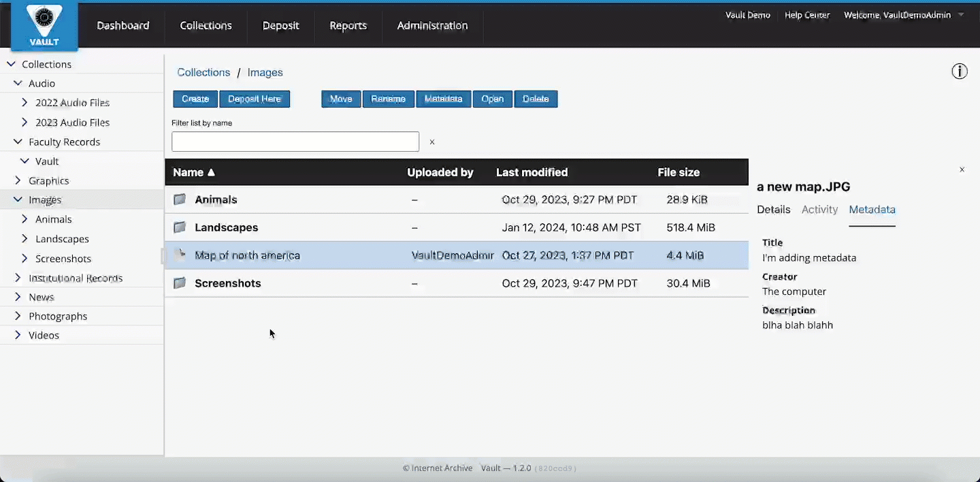Click the Map of north america file icon
The image size is (980, 482).
(x=180, y=255)
